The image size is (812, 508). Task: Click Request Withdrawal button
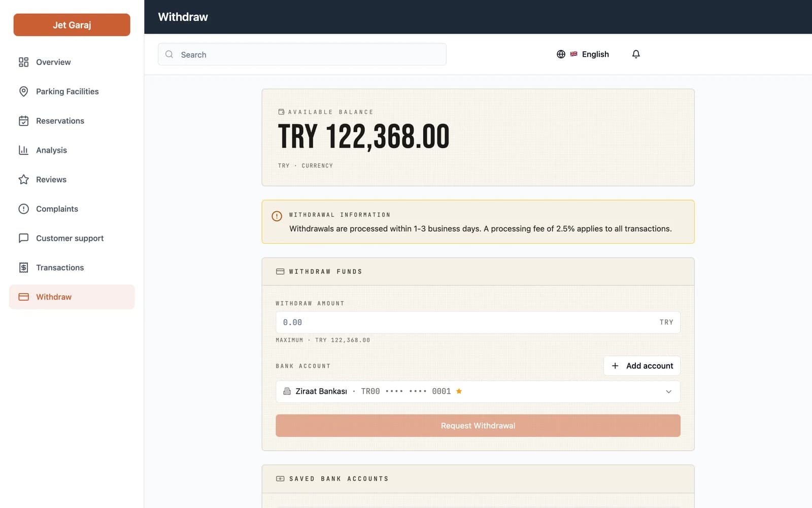coord(478,426)
